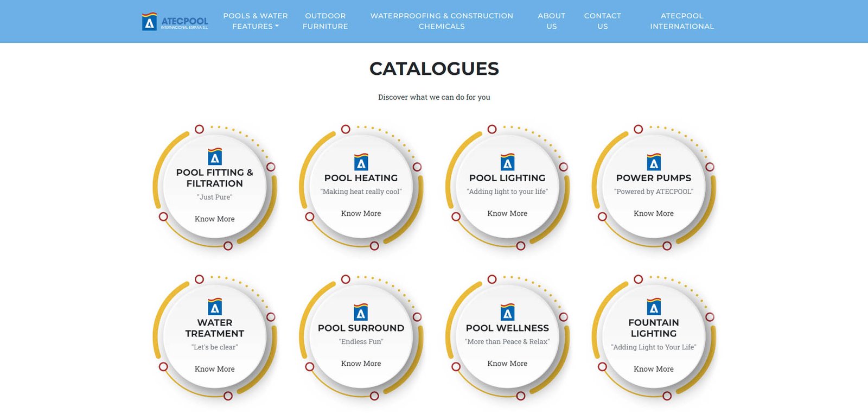868x420 pixels.
Task: Click the logo icon above Fountain Lighting
Action: [x=654, y=306]
